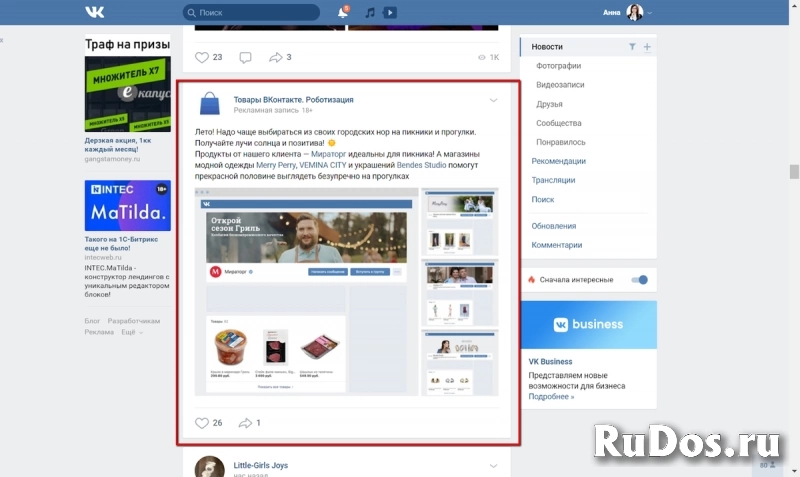
Task: Open Little-Girls Joys group link
Action: click(261, 465)
